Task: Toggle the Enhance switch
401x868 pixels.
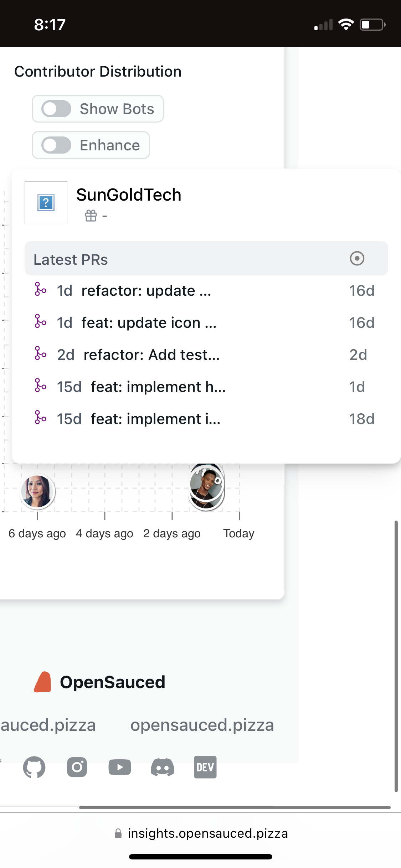Action: [56, 145]
